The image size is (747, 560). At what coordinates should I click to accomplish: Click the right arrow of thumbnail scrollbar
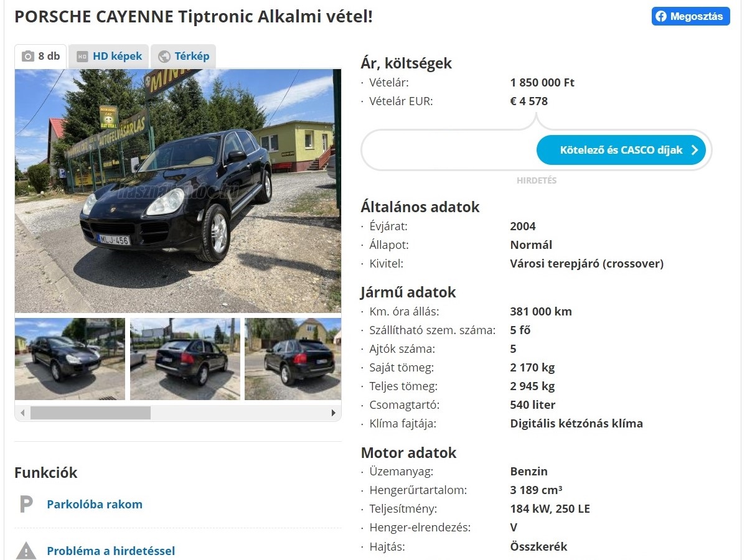(x=334, y=413)
